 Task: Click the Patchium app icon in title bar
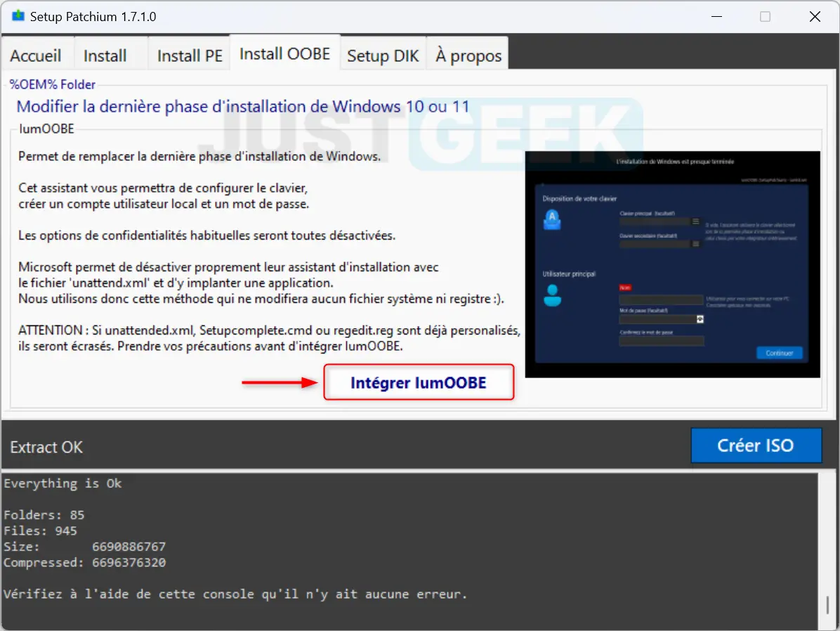18,16
